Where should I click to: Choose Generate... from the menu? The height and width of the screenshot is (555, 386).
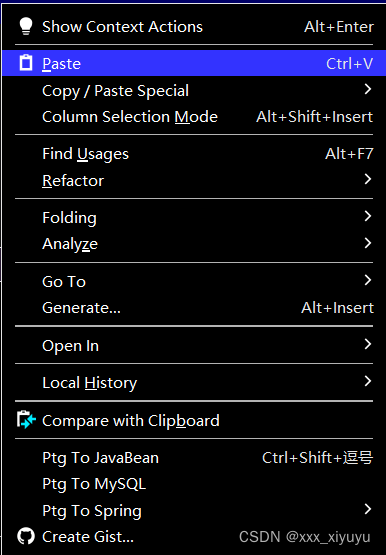[194, 308]
